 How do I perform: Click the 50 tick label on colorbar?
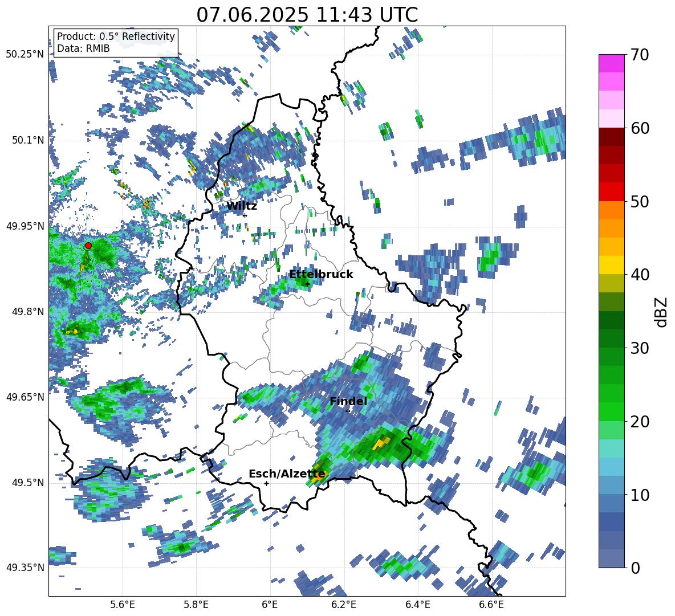[x=640, y=201]
